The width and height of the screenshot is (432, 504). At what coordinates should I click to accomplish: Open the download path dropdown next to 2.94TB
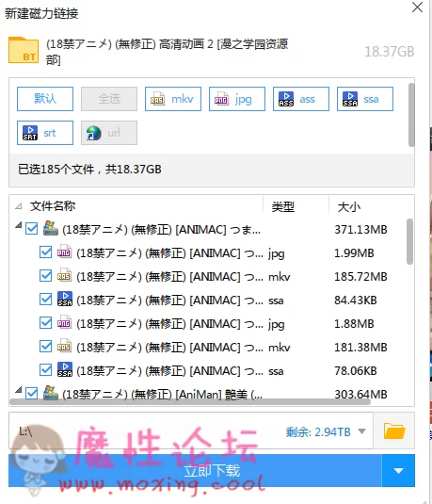coord(362,431)
